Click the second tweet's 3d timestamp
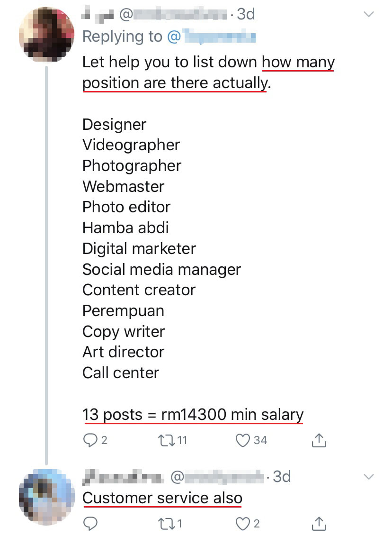Image resolution: width=392 pixels, height=536 pixels. click(282, 476)
